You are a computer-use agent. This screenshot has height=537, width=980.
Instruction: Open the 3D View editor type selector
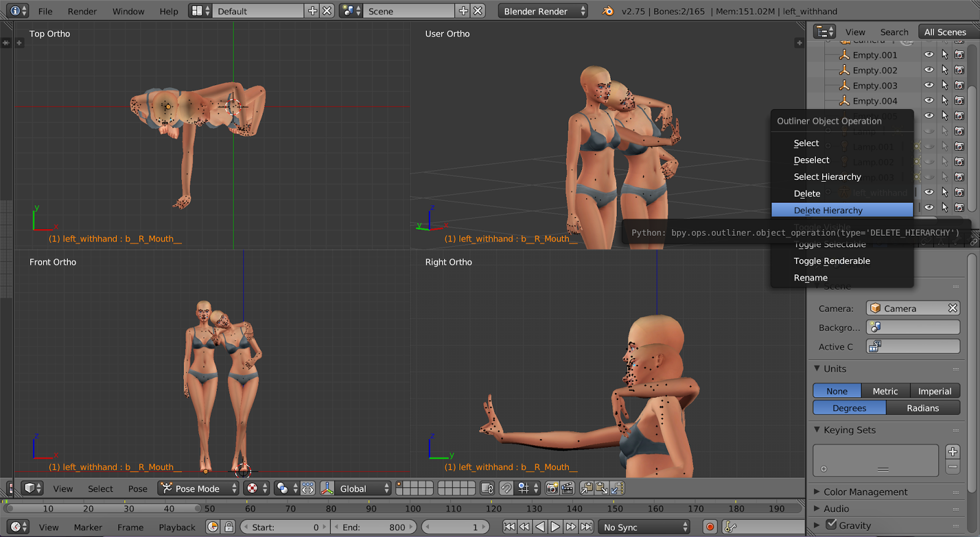tap(32, 488)
